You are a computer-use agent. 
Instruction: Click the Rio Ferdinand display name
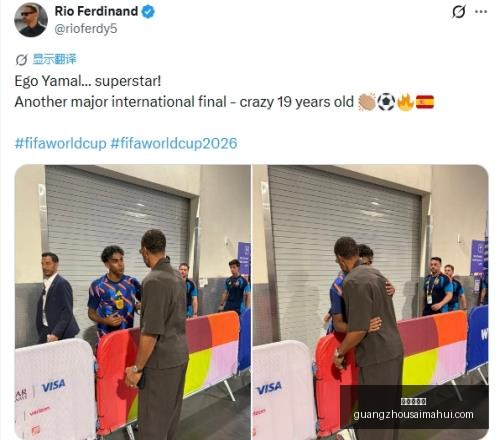point(96,12)
